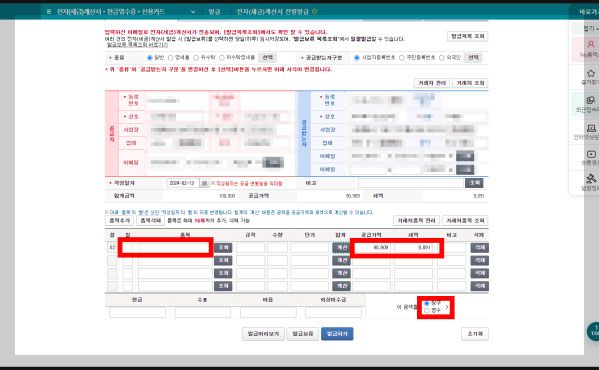This screenshot has height=370, width=599.
Task: Click the blue 발급하기 button
Action: pyautogui.click(x=337, y=334)
